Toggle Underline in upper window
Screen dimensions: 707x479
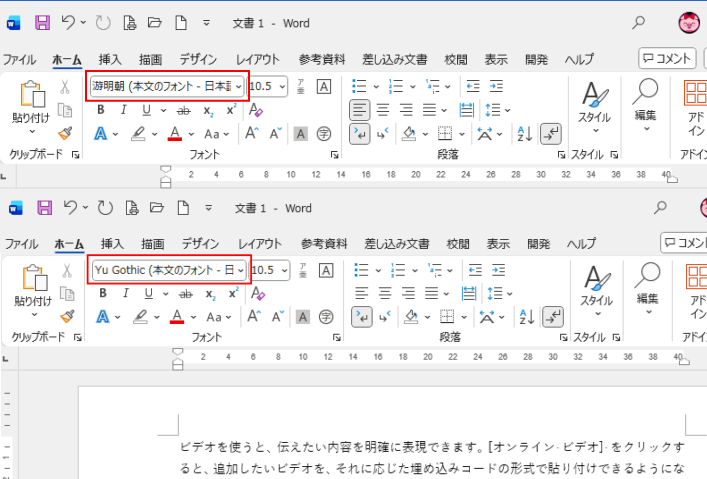[x=146, y=110]
